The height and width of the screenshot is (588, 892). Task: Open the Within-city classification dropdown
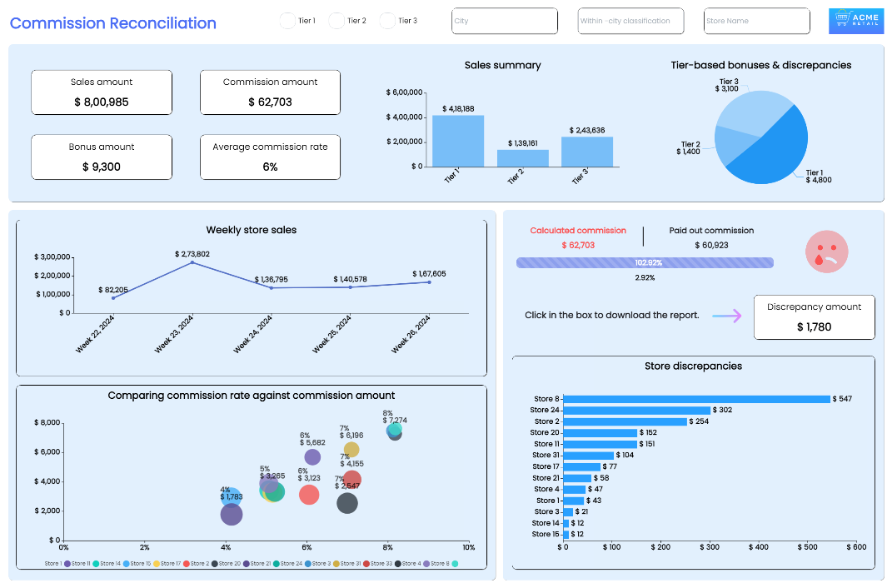[630, 21]
